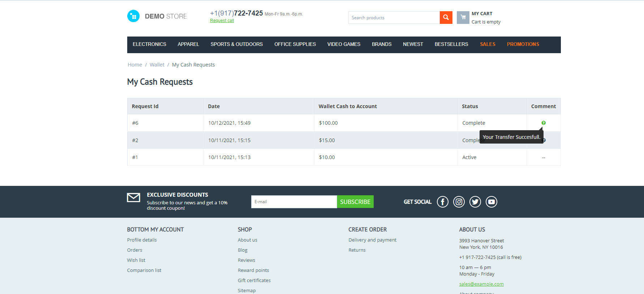Open Blog footer link
Image resolution: width=644 pixels, height=294 pixels.
click(242, 250)
